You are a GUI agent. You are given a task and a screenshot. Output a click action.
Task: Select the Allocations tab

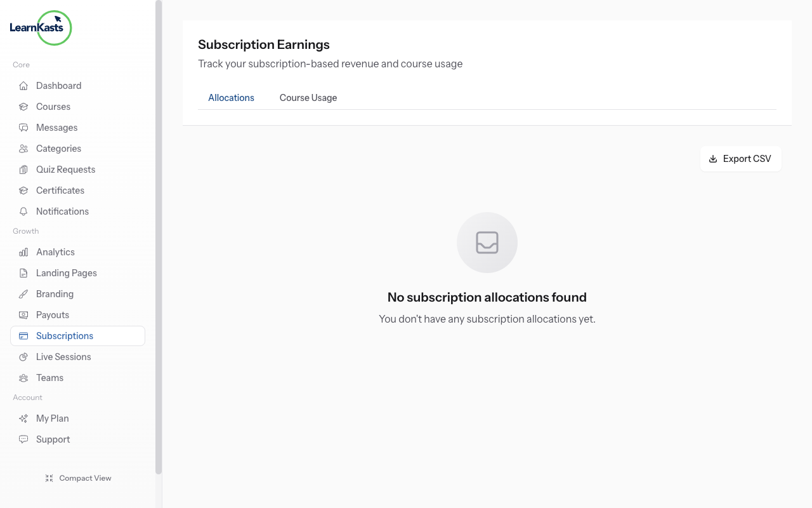coord(231,97)
